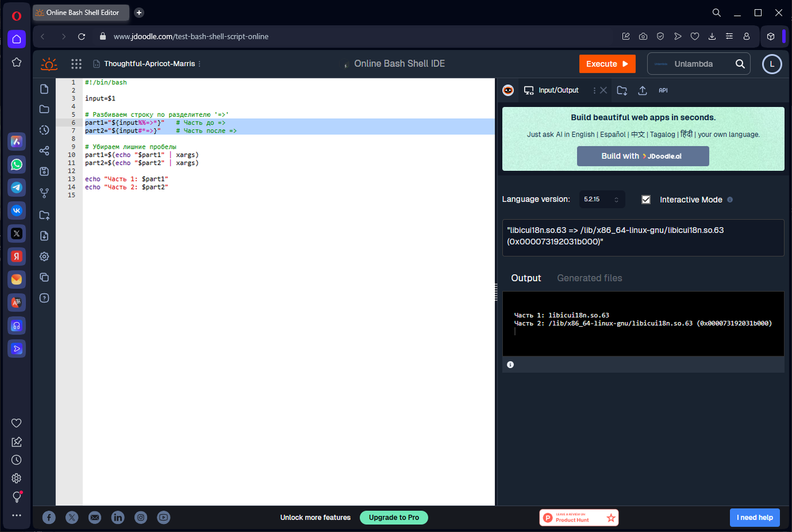Switch to the Output tab
This screenshot has width=792, height=532.
pyautogui.click(x=526, y=278)
